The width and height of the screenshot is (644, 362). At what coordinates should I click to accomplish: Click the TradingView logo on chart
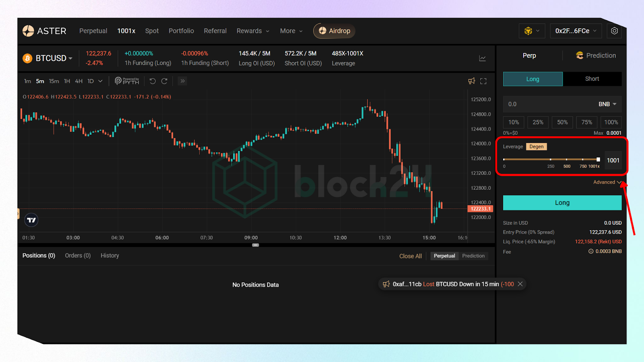tap(31, 220)
